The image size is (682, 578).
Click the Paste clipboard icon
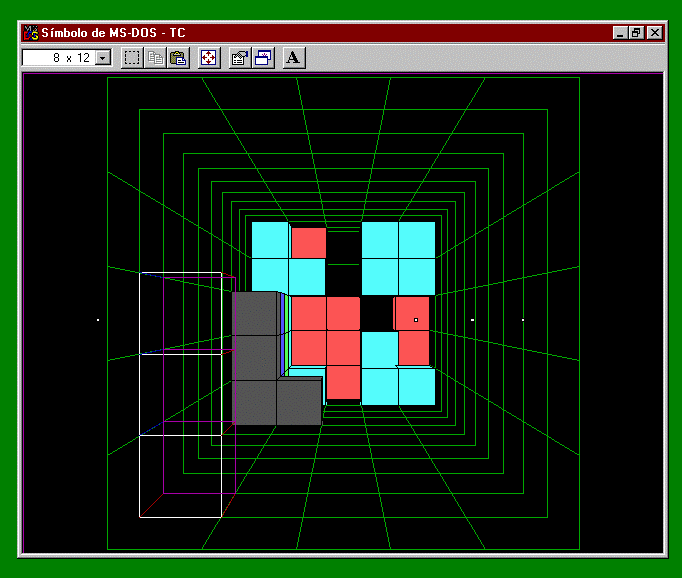click(x=178, y=58)
